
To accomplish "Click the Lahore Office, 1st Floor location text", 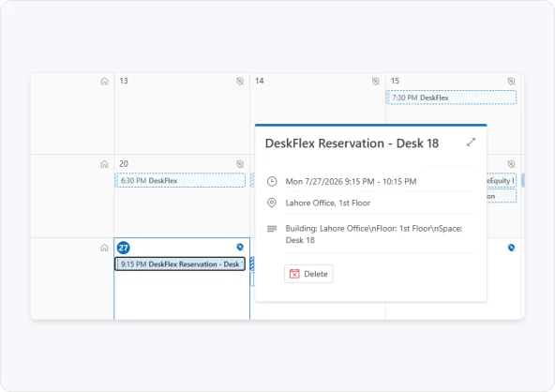I will [x=328, y=203].
